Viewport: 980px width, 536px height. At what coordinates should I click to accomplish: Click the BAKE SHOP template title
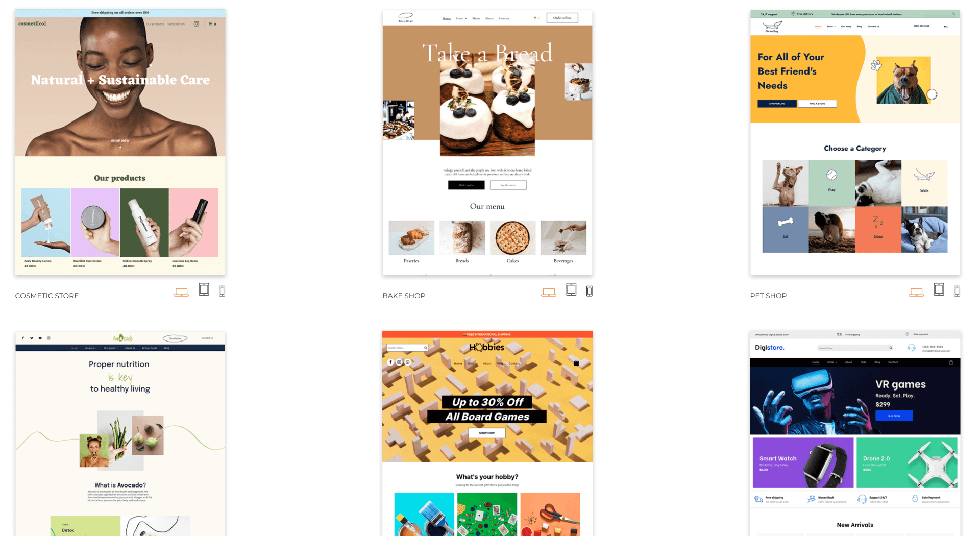pyautogui.click(x=404, y=296)
